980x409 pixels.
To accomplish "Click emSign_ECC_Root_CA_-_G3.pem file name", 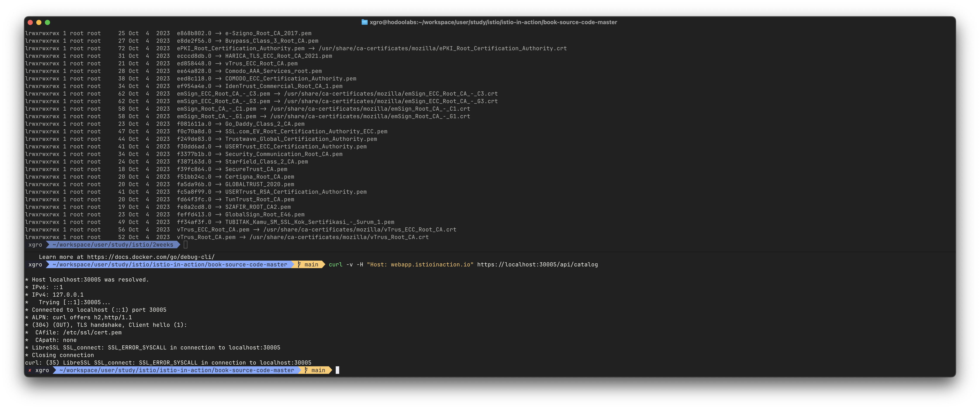I will [x=223, y=101].
